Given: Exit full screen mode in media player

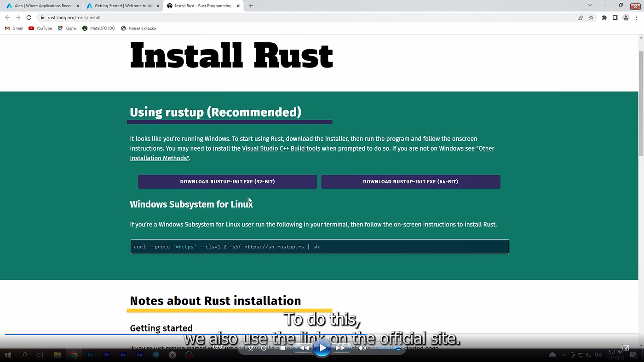Looking at the screenshot, I should (625, 347).
